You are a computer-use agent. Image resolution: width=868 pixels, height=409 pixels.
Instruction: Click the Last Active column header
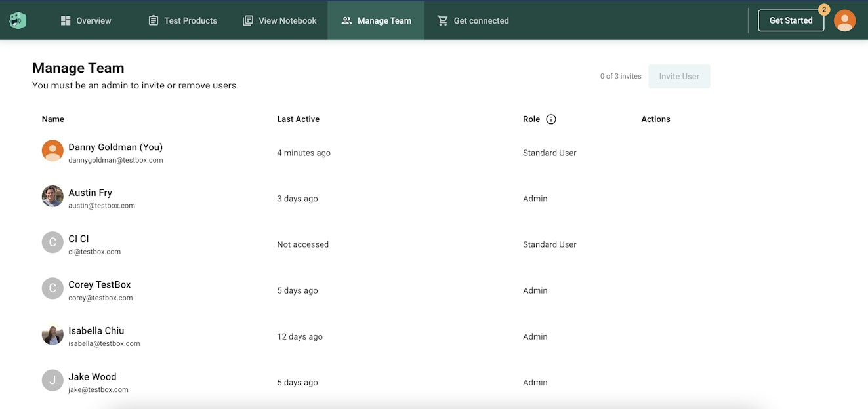point(298,119)
